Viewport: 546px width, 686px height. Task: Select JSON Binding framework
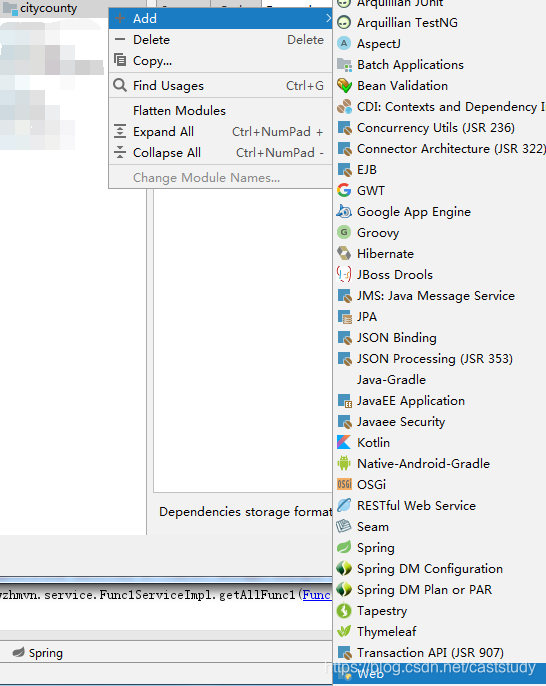tap(439, 338)
